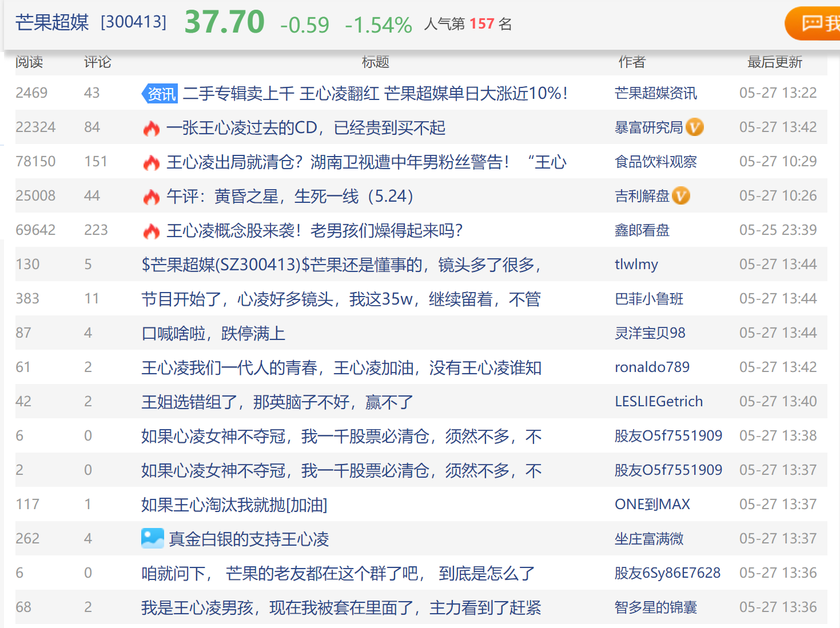840x628 pixels.
Task: Open author 吉利解盘's page
Action: (642, 196)
